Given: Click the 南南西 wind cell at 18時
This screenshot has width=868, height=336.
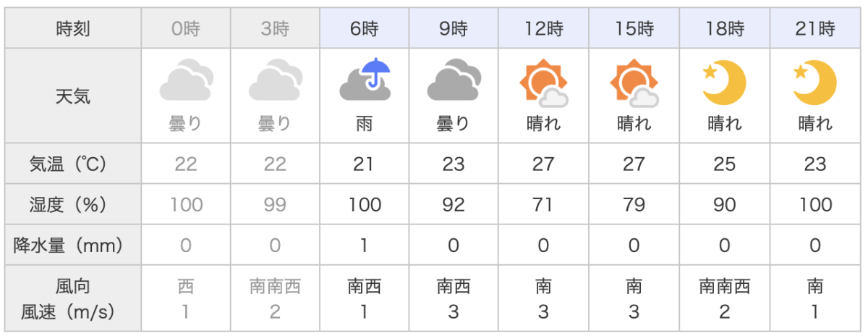Looking at the screenshot, I should coord(725,298).
